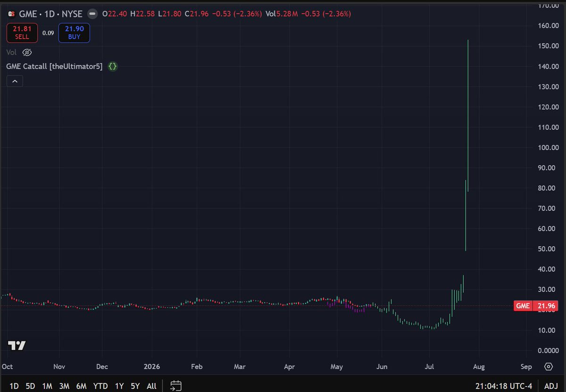Click the Vol indicator label text
Screen dimensions: 566x392
12,52
